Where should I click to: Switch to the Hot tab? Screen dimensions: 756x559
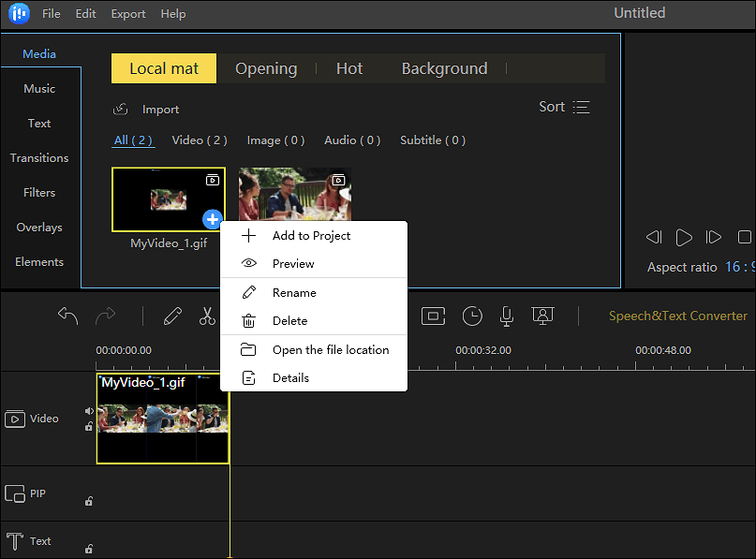coord(349,68)
